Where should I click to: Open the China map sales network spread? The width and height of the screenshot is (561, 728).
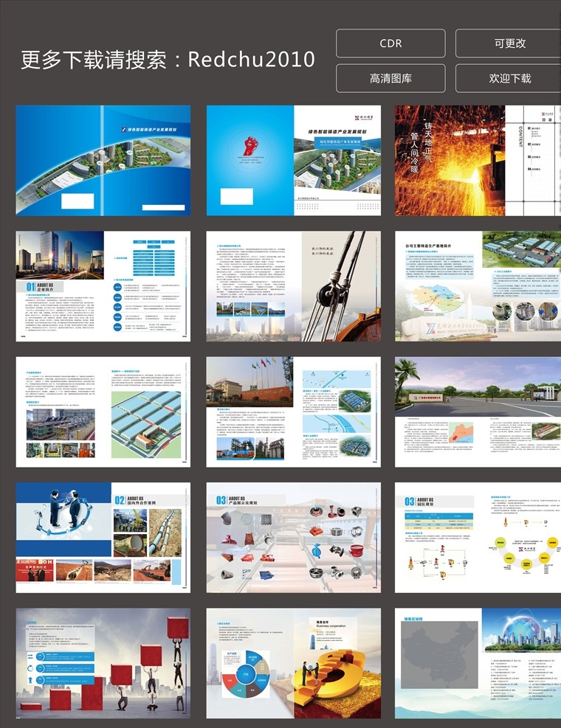point(478,664)
